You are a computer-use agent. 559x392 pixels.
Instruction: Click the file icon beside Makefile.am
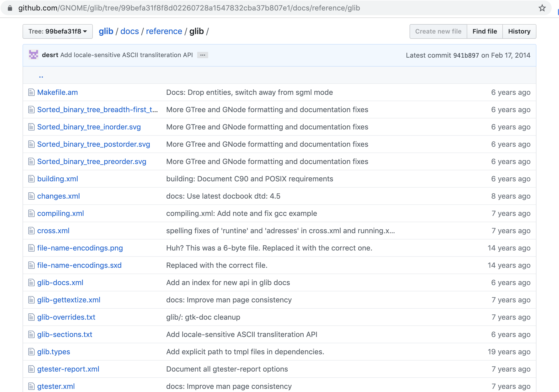point(31,92)
